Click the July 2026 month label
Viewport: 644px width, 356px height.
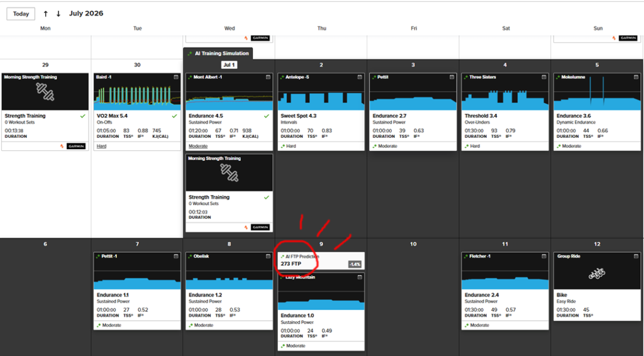click(x=86, y=13)
